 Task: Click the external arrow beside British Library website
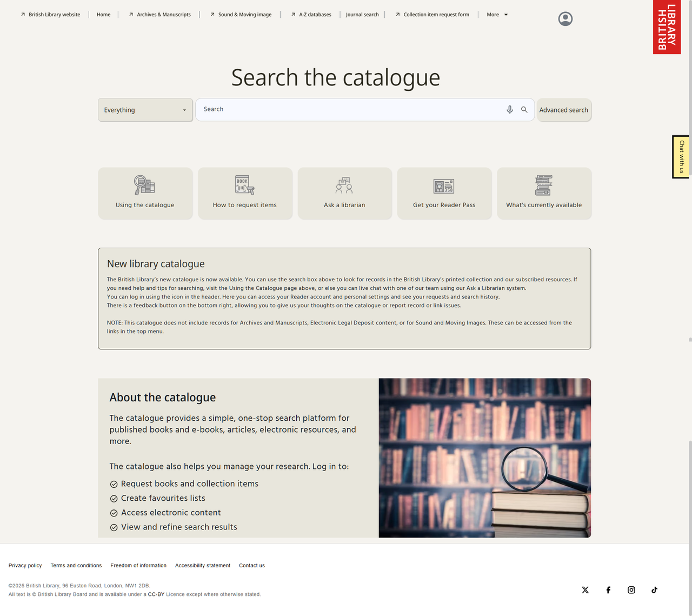(x=23, y=15)
